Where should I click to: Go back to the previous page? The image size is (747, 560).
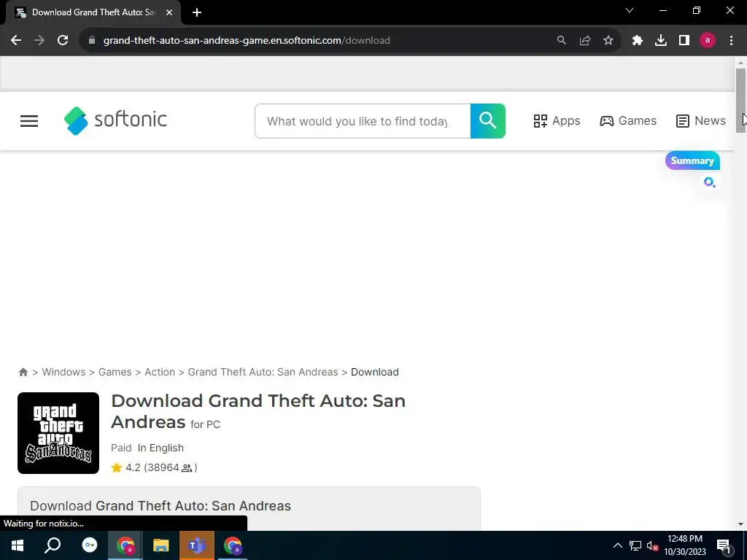[16, 41]
